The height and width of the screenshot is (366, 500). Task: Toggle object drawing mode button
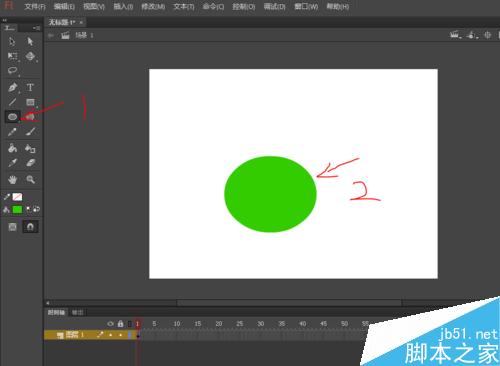pyautogui.click(x=12, y=227)
